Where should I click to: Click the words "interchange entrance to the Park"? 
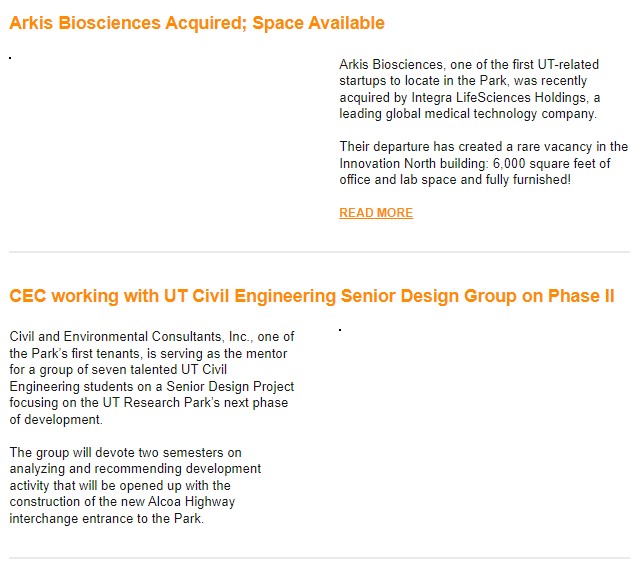[106, 518]
